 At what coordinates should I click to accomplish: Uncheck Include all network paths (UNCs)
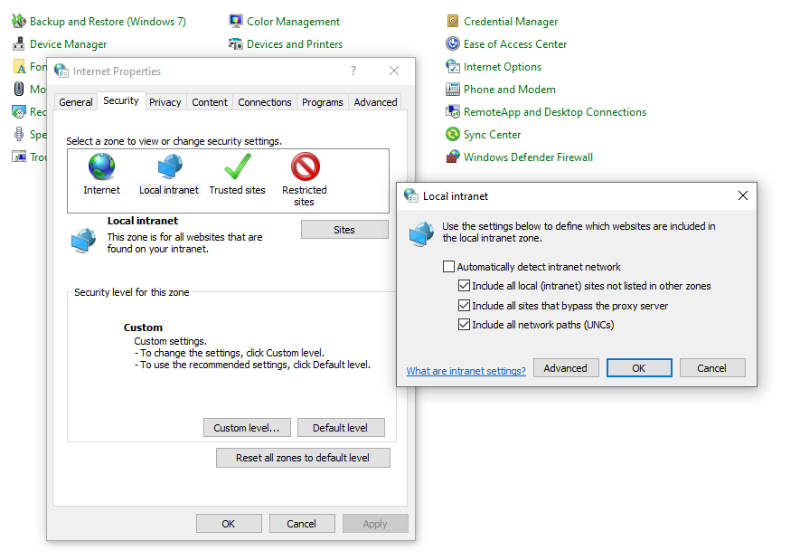pyautogui.click(x=463, y=325)
